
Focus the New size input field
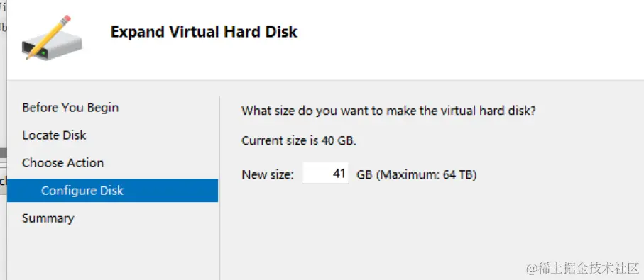(x=326, y=174)
